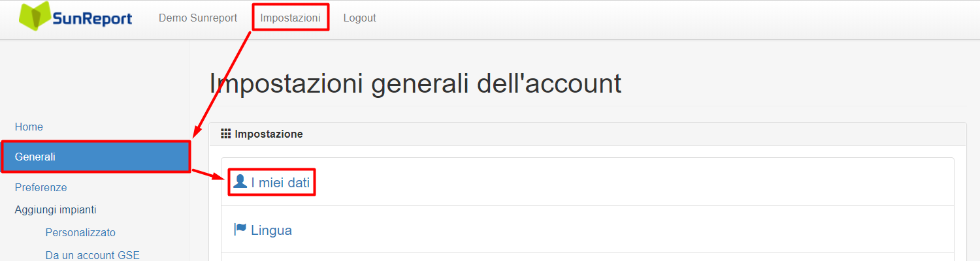Open the I miei dati link

tap(280, 183)
